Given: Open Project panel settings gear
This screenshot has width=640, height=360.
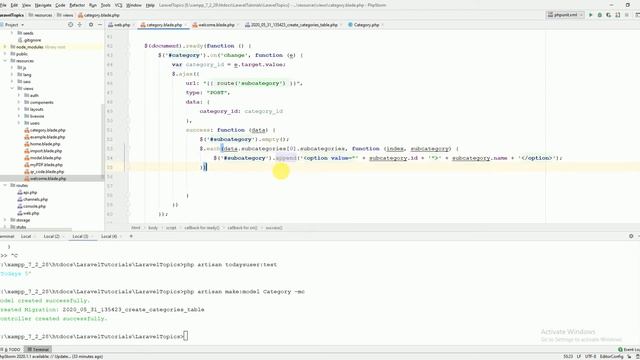Looking at the screenshot, I should tap(91, 25).
